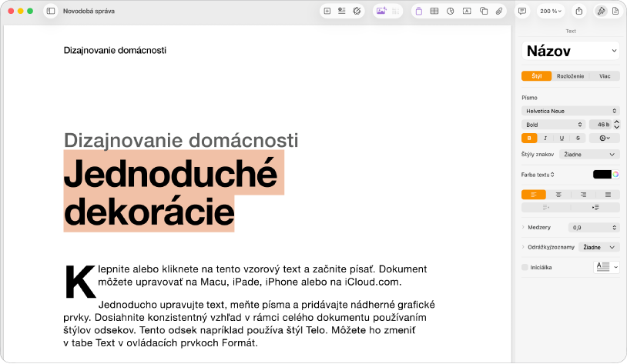The height and width of the screenshot is (364, 627).
Task: Open the Helvetica Neue font dropdown
Action: coord(571,111)
